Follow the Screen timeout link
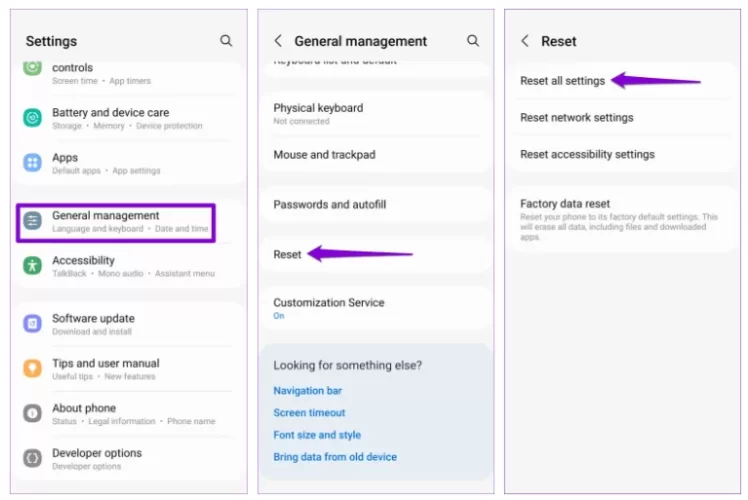Screen dimensions: 748x500 tap(309, 413)
